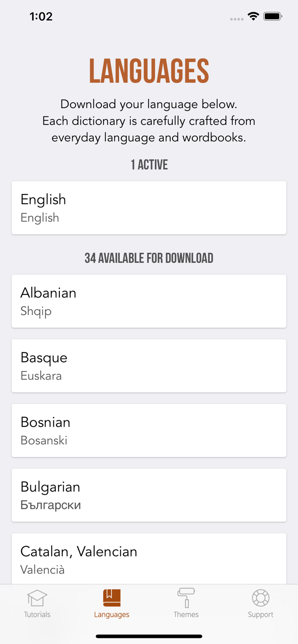Tap the 34 Available for Download header
The width and height of the screenshot is (298, 644).
[x=149, y=258]
